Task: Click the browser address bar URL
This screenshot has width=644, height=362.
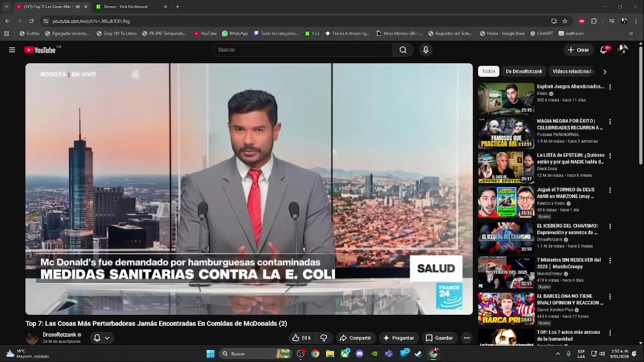Action: click(x=91, y=21)
